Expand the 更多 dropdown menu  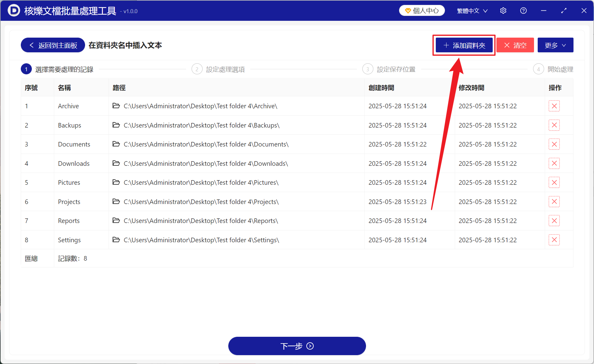[x=555, y=45]
